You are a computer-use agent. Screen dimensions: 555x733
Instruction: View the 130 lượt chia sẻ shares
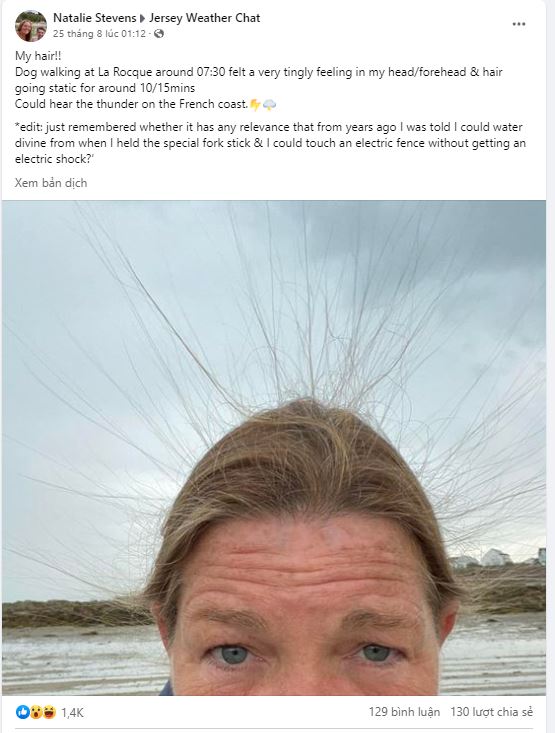tap(491, 712)
